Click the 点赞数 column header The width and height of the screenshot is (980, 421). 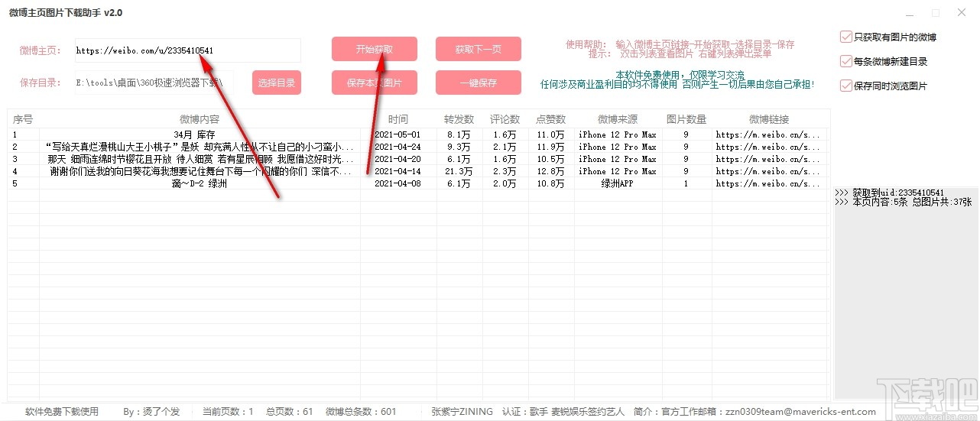click(551, 119)
